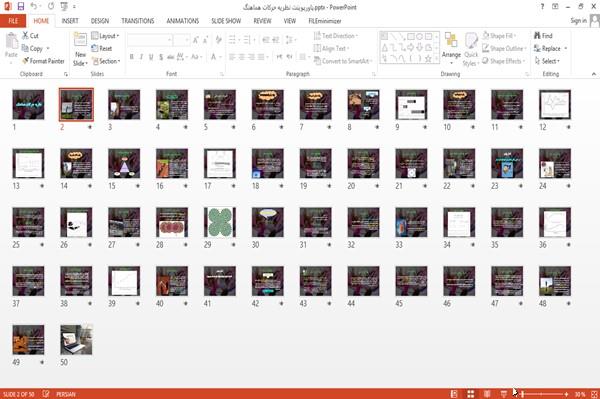Click the zoom in plus button
The height and width of the screenshot is (399, 600).
point(567,394)
